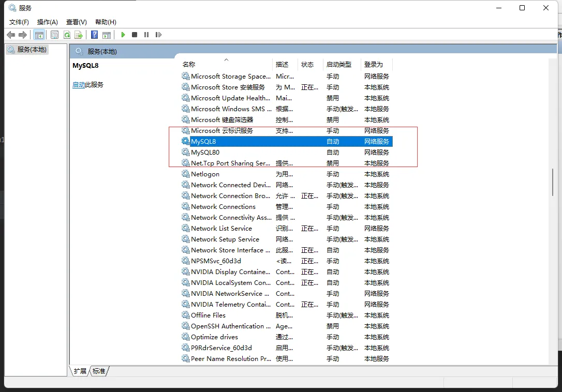The image size is (562, 392).
Task: Sort by the 状态 column header
Action: (310, 65)
